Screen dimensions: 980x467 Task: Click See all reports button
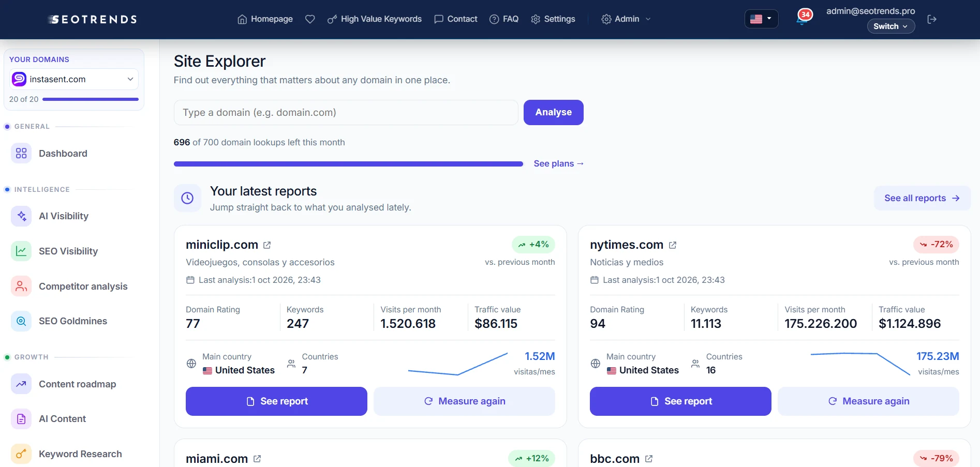[922, 198]
